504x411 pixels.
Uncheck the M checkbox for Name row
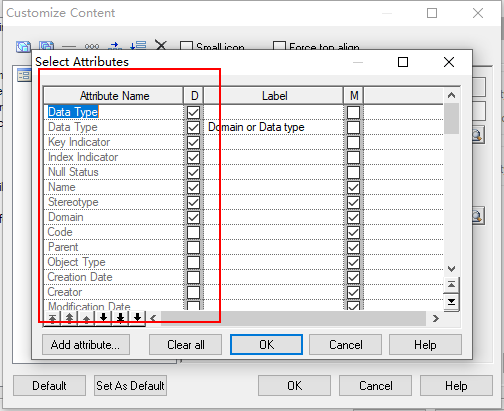(353, 187)
